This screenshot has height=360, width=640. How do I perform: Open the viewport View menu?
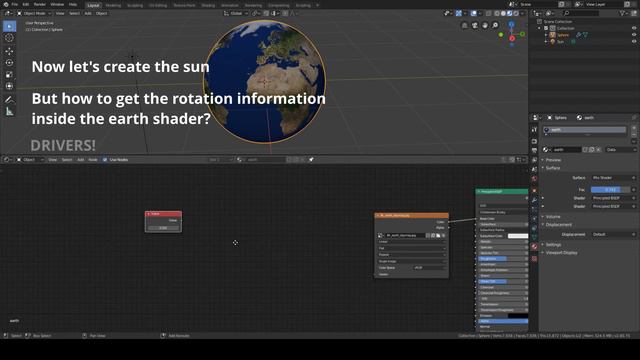click(x=60, y=13)
